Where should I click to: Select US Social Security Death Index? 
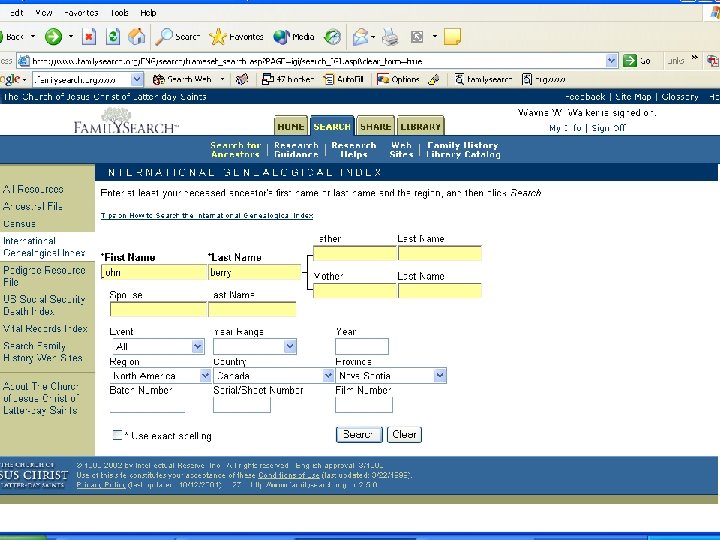point(44,305)
